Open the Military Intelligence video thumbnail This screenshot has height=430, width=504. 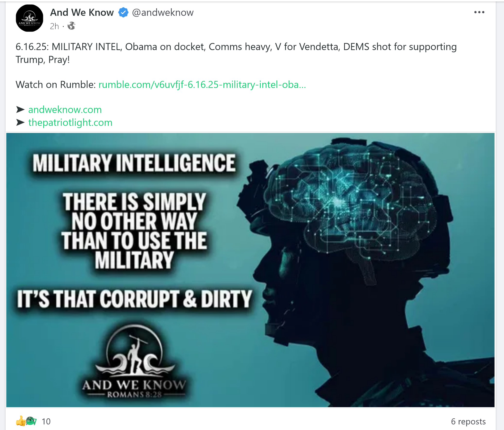pos(250,270)
